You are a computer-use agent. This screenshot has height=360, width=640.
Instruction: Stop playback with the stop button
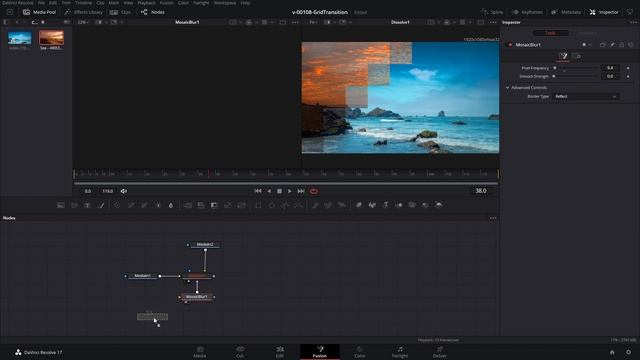coord(279,191)
